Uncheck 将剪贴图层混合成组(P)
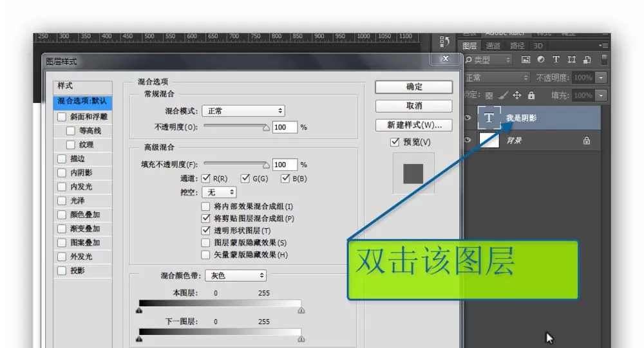The height and width of the screenshot is (348, 644). [205, 218]
